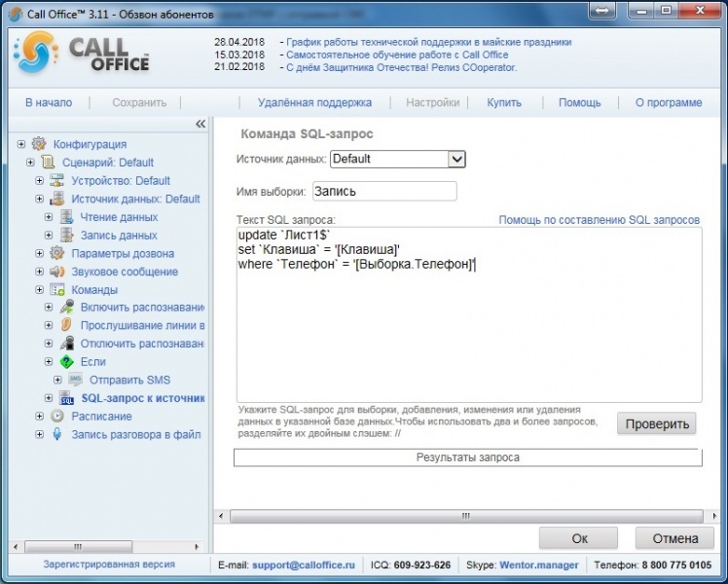Viewport: 728px width, 584px height.
Task: Expand the Расписание tree node
Action: click(40, 416)
